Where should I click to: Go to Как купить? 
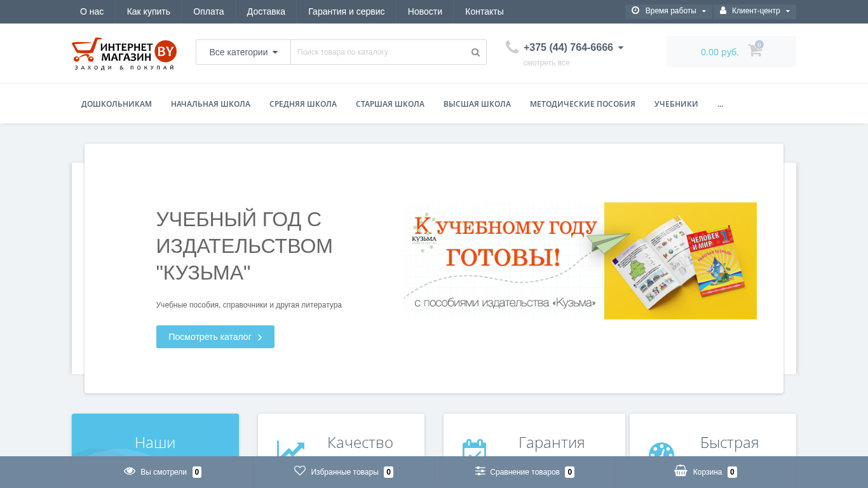click(x=148, y=11)
